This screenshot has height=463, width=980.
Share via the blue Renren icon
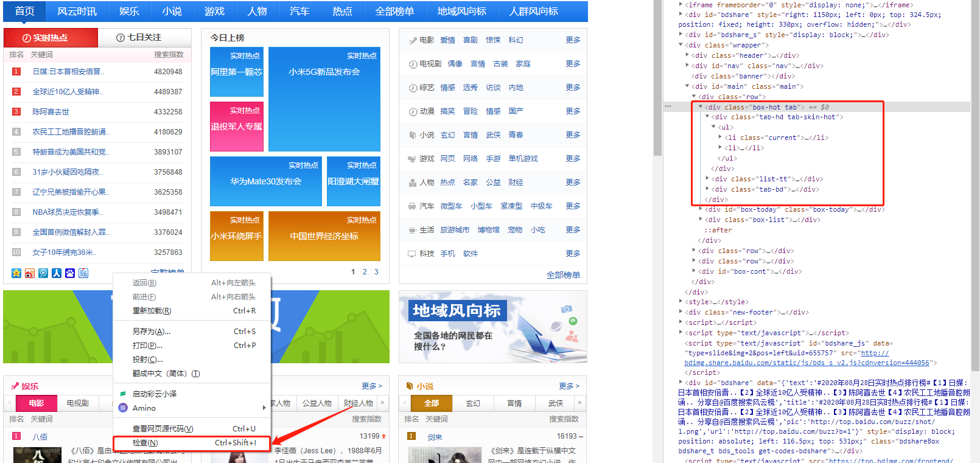click(x=57, y=273)
